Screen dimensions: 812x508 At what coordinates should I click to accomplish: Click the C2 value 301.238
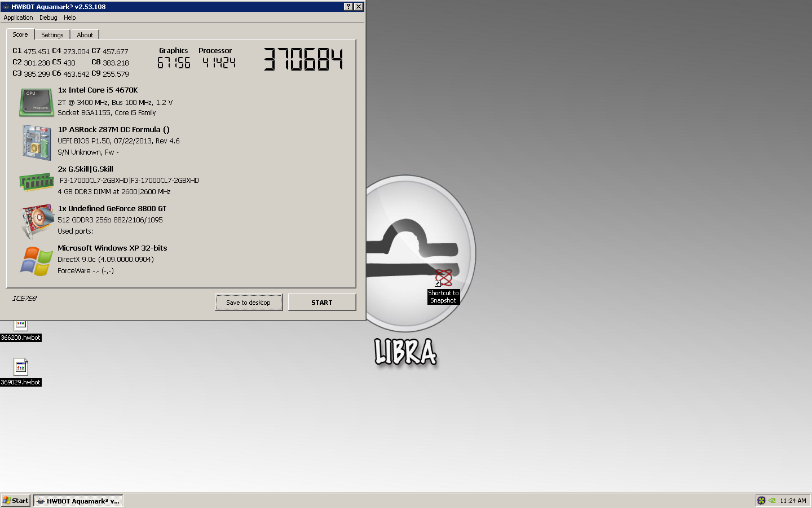37,63
